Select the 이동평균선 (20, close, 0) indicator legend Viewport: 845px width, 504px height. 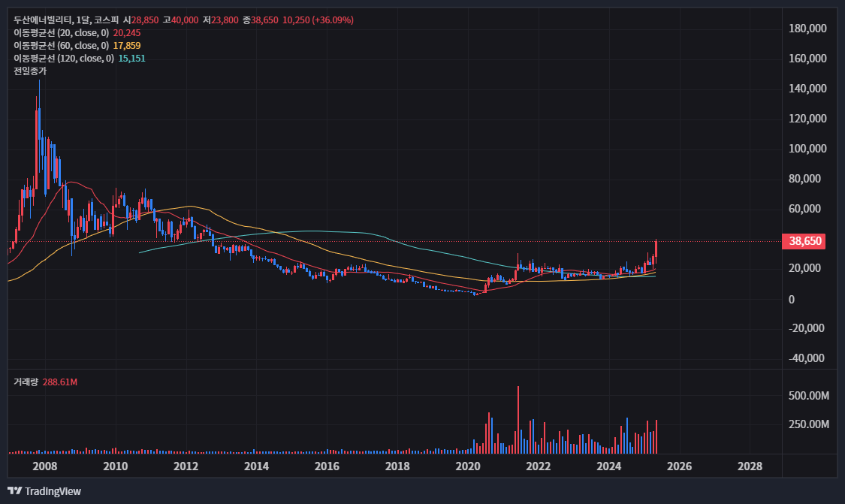[x=61, y=33]
